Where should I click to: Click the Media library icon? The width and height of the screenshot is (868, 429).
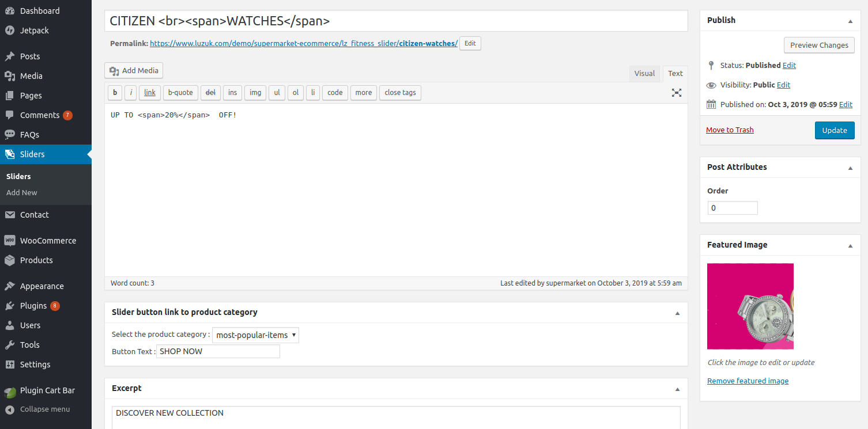point(10,76)
